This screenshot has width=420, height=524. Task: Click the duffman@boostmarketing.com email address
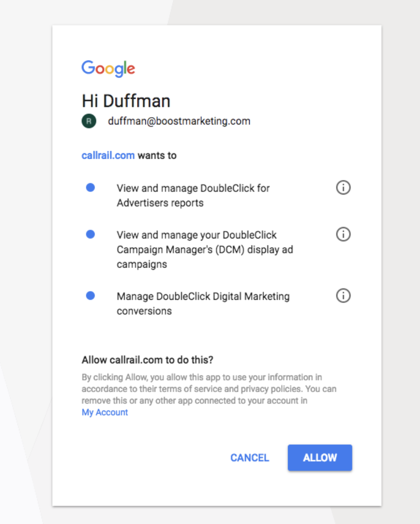[x=179, y=121]
